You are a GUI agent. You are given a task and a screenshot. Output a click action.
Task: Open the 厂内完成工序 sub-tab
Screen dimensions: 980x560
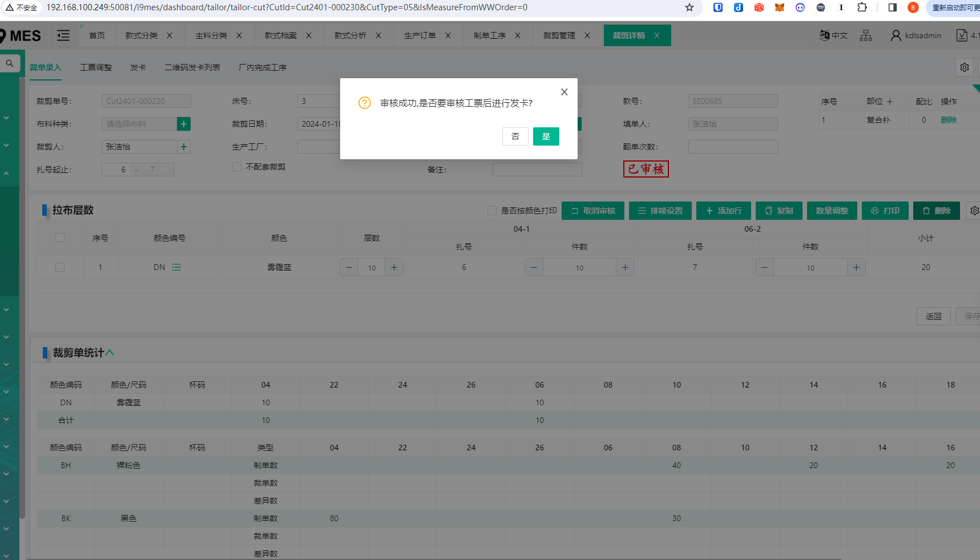pyautogui.click(x=263, y=67)
